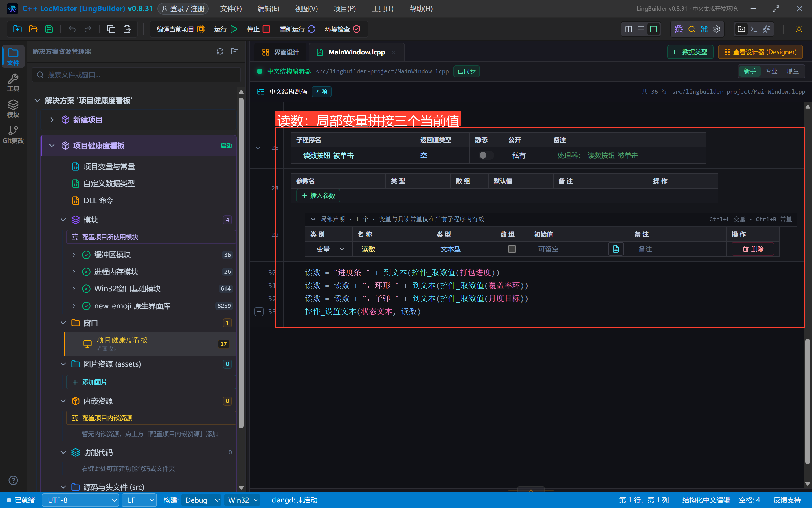Screen dimensions: 812x508
Task: Toggle the sun theme icon
Action: 799,29
